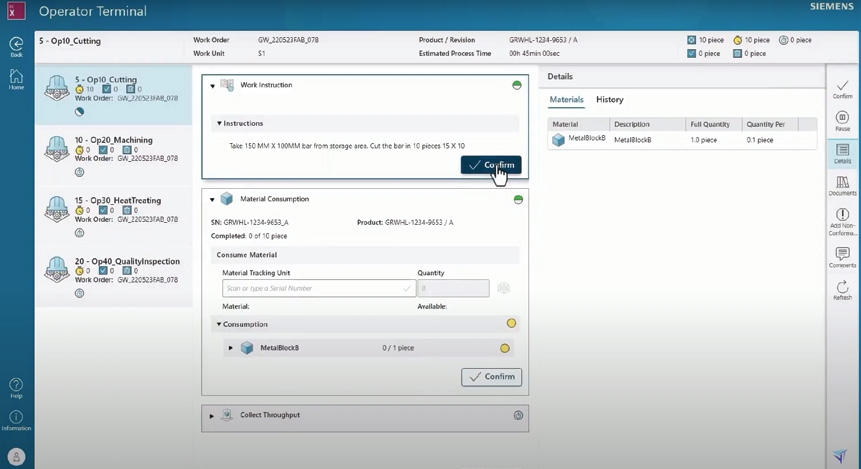Select the '1.0 piece' table cell

click(703, 140)
